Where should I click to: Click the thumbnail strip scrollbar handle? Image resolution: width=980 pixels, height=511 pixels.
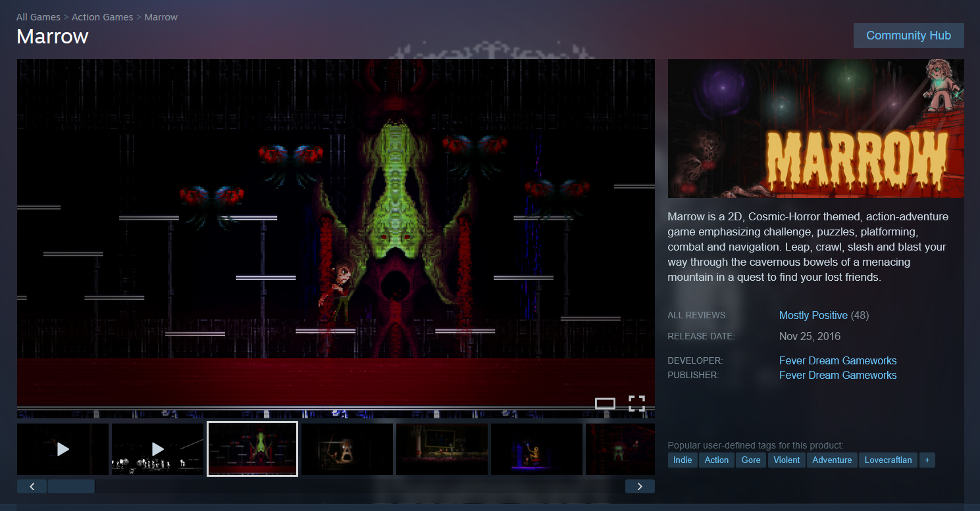[x=71, y=487]
